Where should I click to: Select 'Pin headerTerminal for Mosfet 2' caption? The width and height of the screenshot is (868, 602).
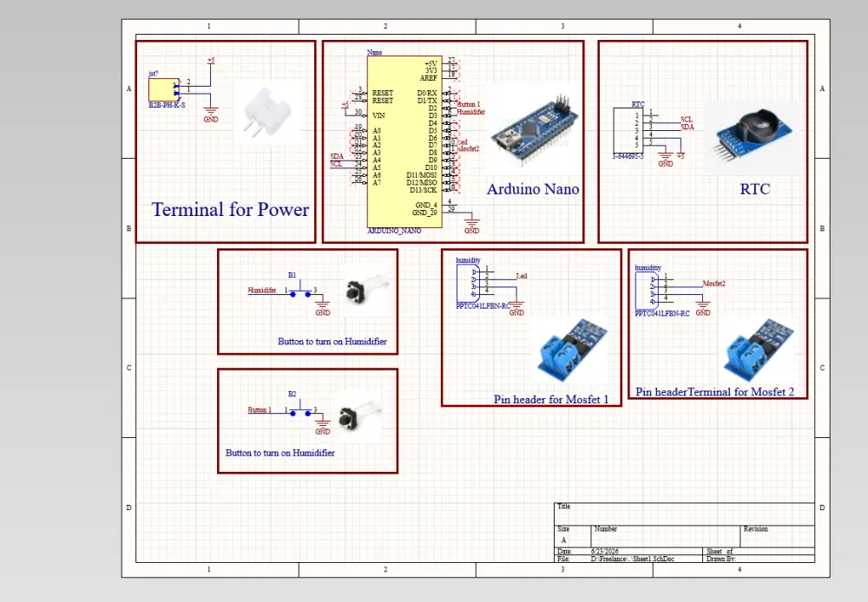point(714,392)
